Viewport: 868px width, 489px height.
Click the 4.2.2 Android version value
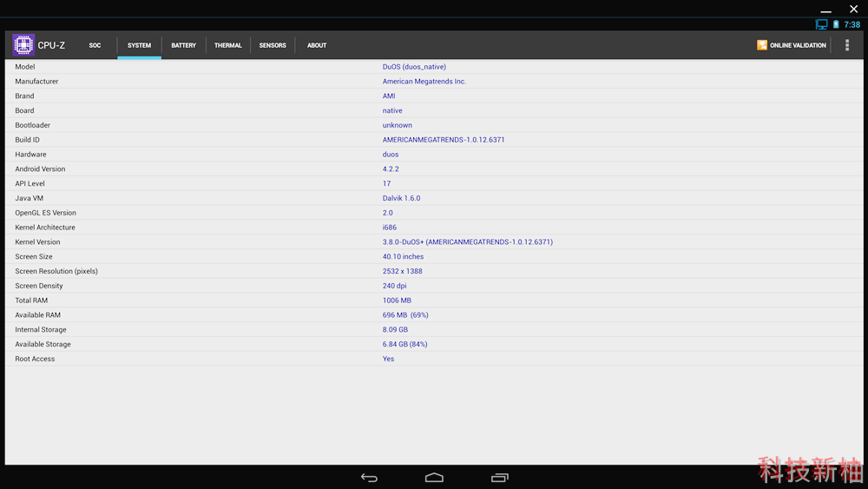391,169
